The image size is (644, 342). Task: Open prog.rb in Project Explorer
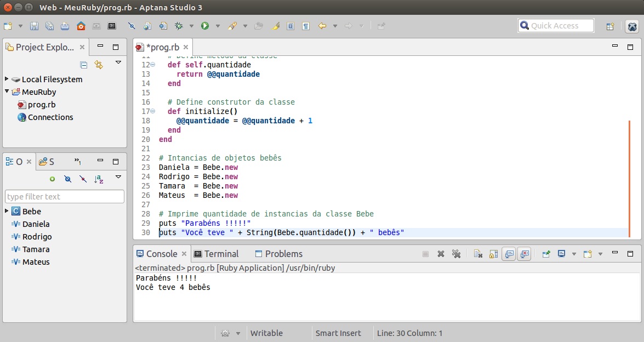pyautogui.click(x=41, y=105)
